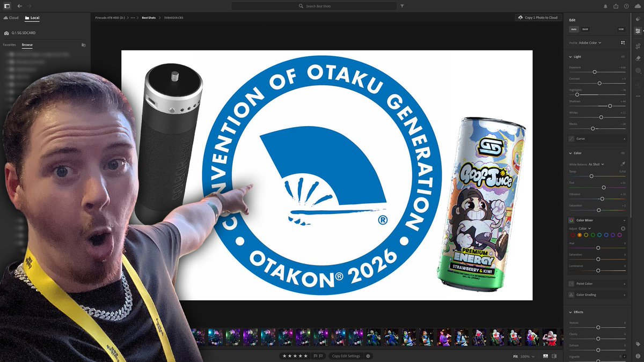Collapse the Light section
This screenshot has width=644, height=362.
click(571, 56)
